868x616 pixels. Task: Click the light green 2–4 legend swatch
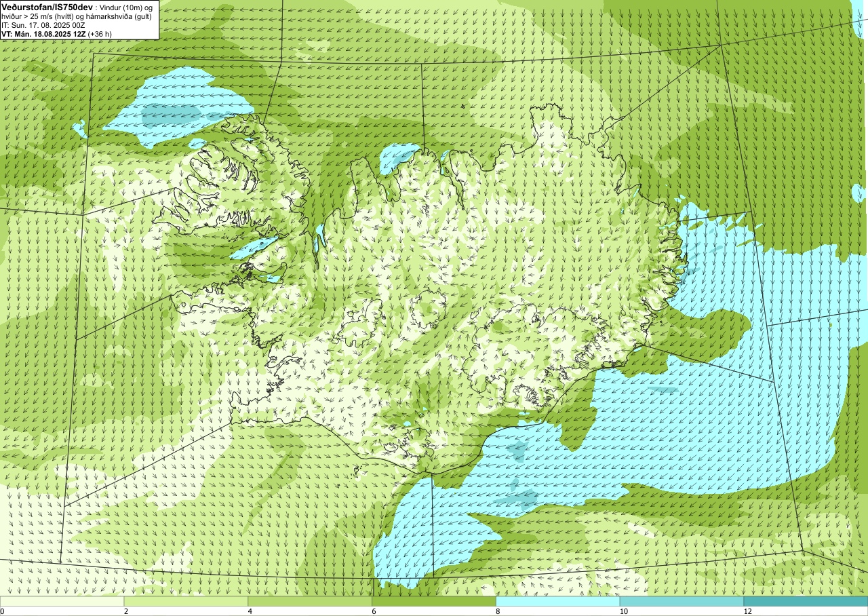(186, 601)
